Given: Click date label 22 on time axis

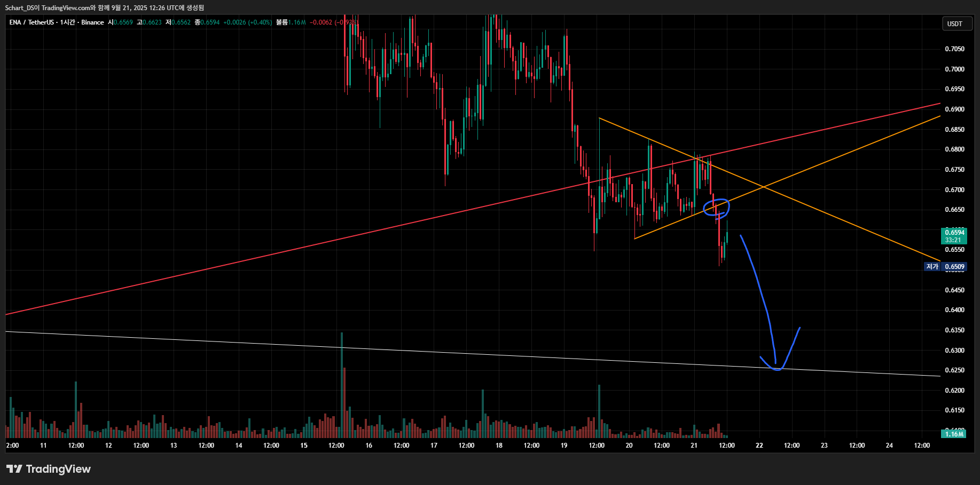Looking at the screenshot, I should pyautogui.click(x=759, y=446).
